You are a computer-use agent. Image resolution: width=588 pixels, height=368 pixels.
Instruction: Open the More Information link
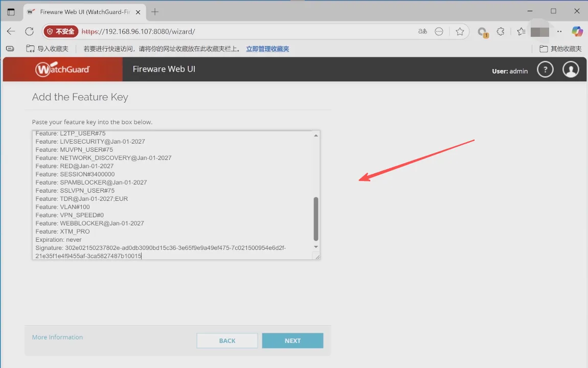[x=57, y=337]
